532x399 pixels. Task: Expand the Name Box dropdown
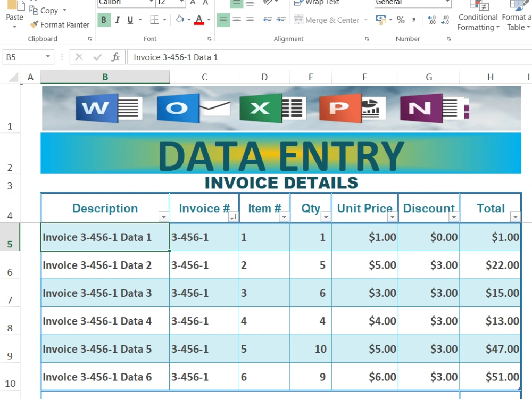pyautogui.click(x=48, y=57)
